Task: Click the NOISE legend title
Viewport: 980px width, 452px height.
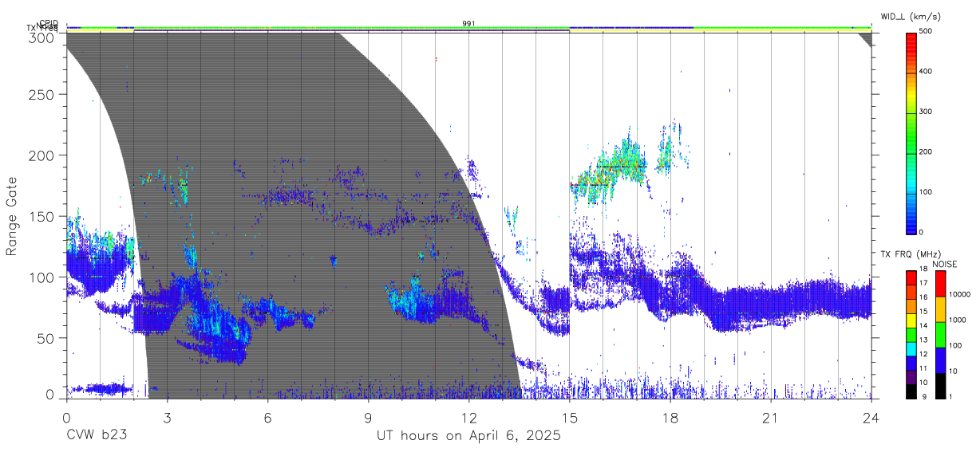Action: tap(944, 264)
